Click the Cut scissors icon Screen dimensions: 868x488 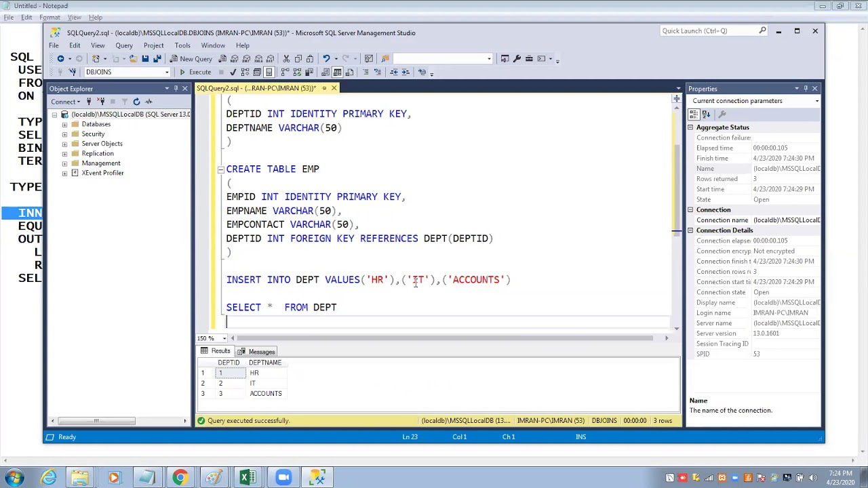coord(287,59)
